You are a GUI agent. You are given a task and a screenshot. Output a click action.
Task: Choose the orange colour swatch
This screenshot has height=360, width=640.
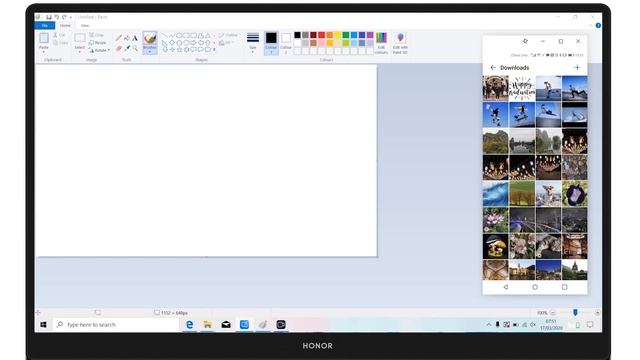(329, 35)
